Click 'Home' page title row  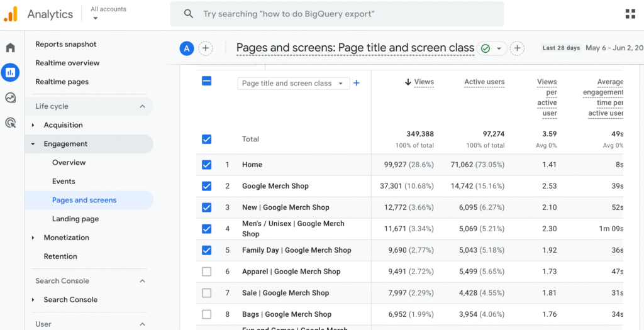tap(252, 165)
